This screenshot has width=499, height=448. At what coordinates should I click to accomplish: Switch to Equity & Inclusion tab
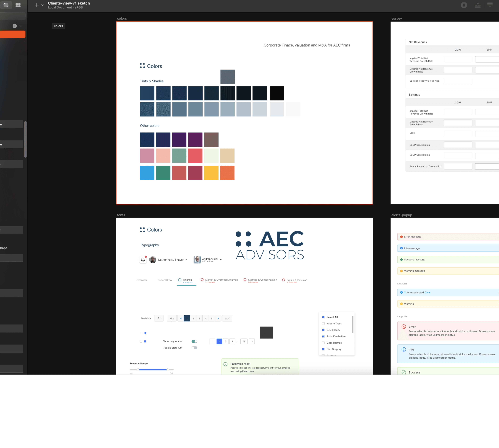click(x=295, y=281)
